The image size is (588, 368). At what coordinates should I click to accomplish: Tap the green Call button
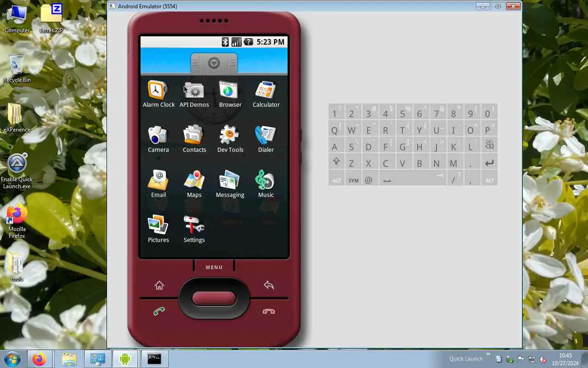click(159, 311)
